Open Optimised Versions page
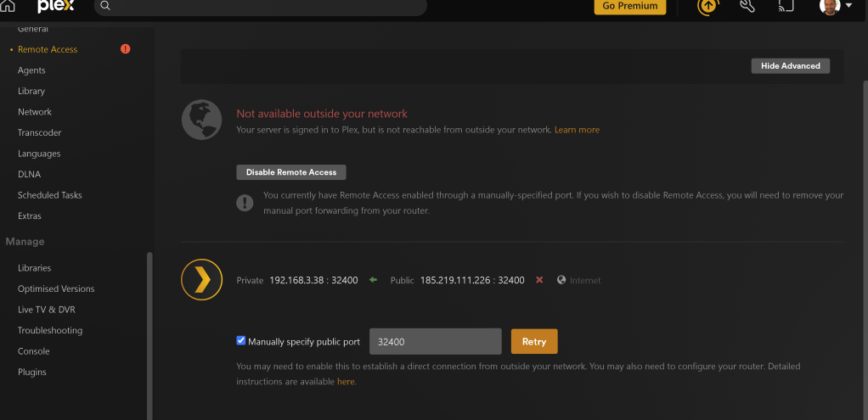868x420 pixels. coord(56,288)
